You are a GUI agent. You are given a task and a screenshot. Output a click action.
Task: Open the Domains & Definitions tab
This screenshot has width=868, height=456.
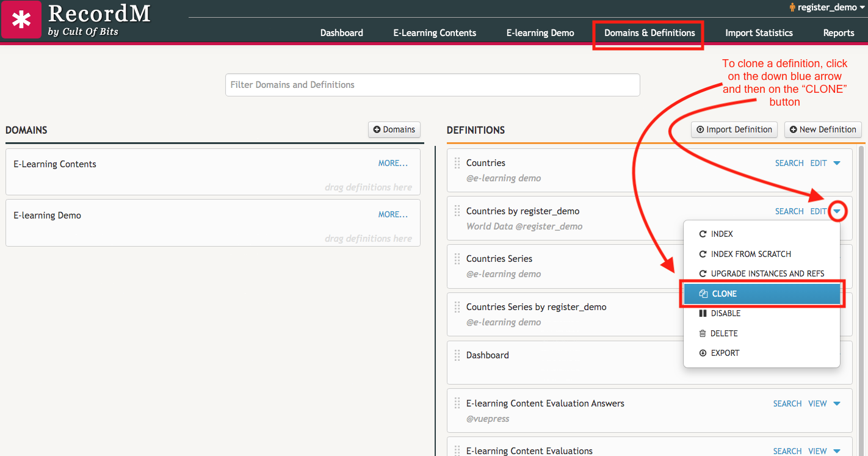(649, 33)
